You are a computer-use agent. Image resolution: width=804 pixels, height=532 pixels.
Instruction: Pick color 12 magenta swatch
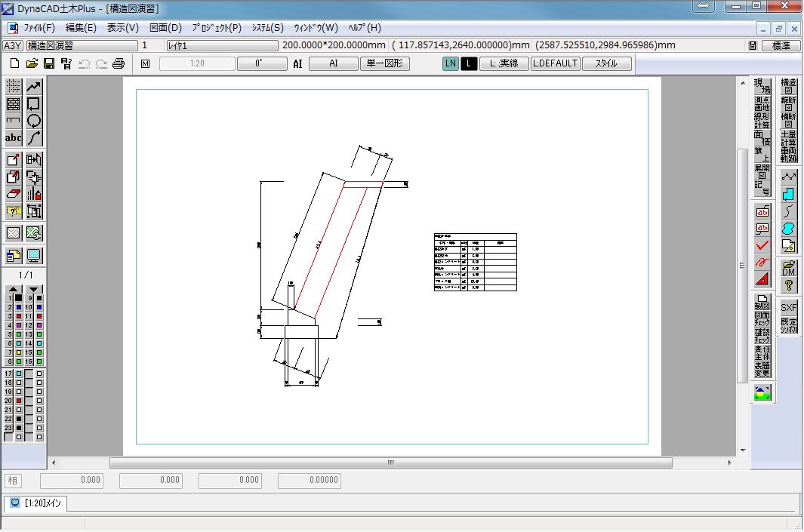click(x=39, y=325)
